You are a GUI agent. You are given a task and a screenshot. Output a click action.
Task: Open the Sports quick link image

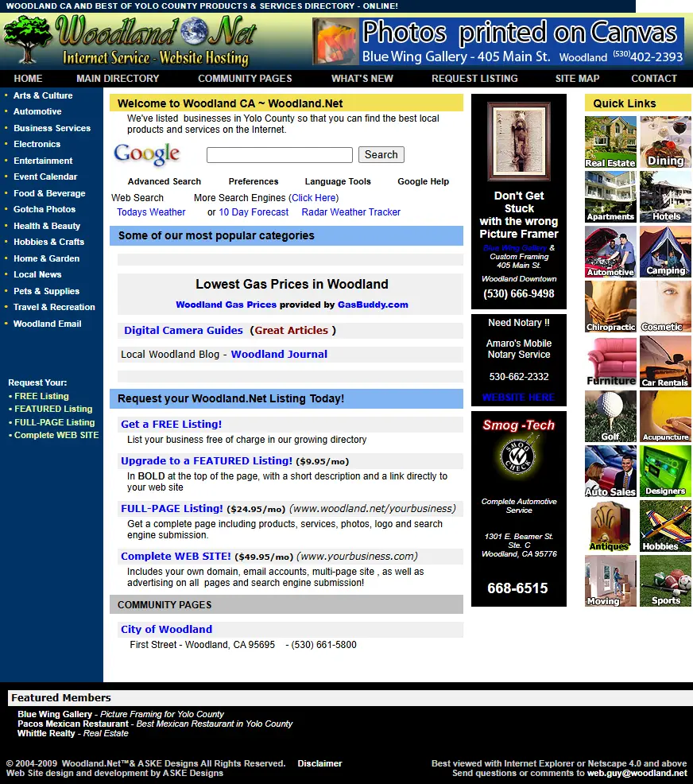coord(665,581)
